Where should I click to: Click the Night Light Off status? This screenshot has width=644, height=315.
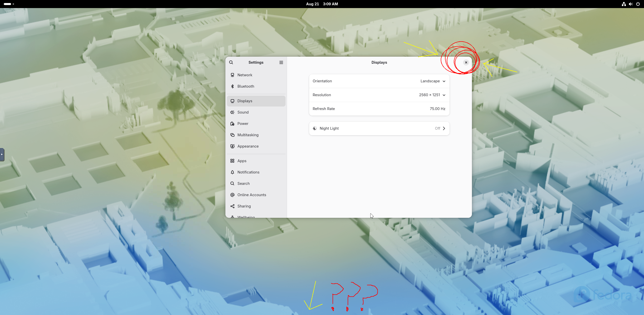coord(437,128)
